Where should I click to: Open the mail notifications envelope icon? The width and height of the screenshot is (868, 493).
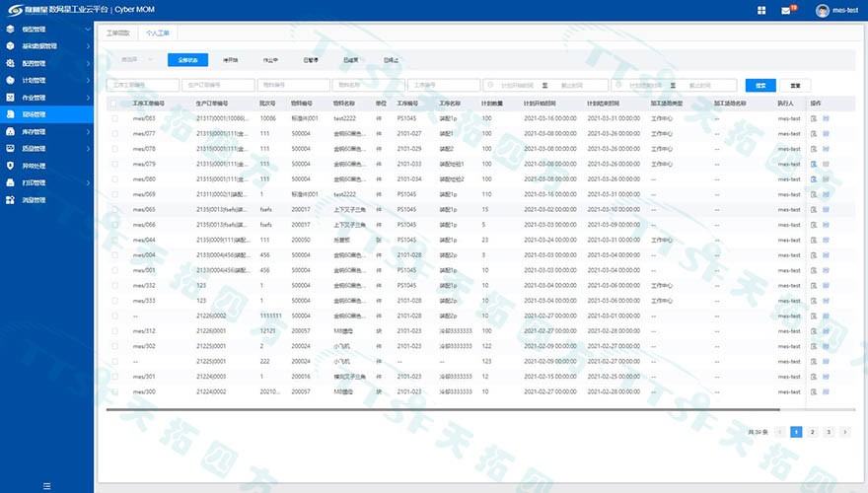coord(786,11)
